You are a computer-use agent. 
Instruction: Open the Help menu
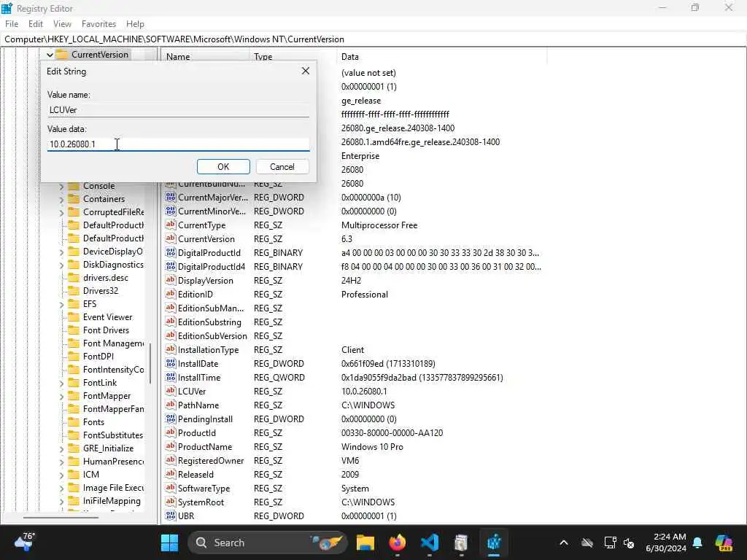[x=135, y=24]
